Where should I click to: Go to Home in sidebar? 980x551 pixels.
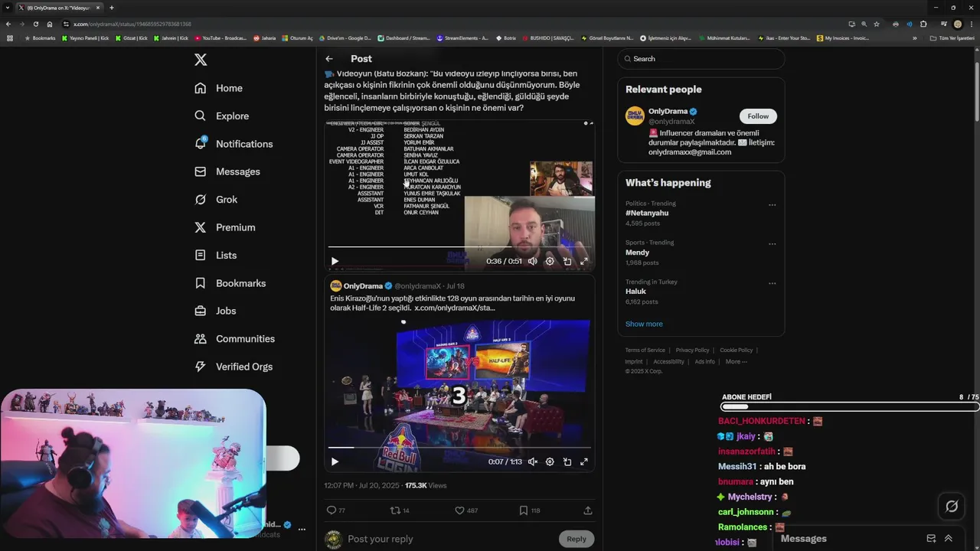[219, 88]
